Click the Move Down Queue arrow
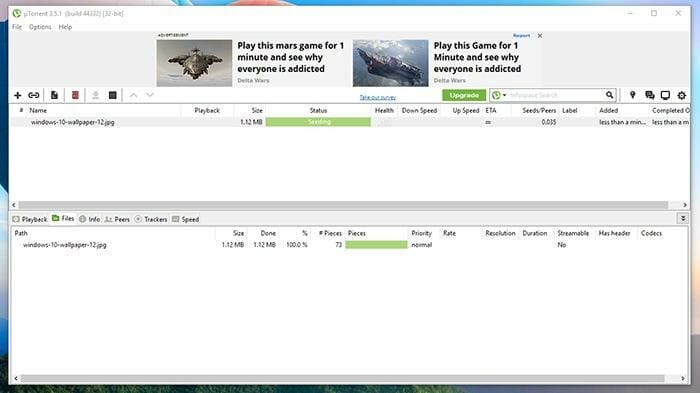Viewport: 700px width, 393px height. (x=150, y=95)
